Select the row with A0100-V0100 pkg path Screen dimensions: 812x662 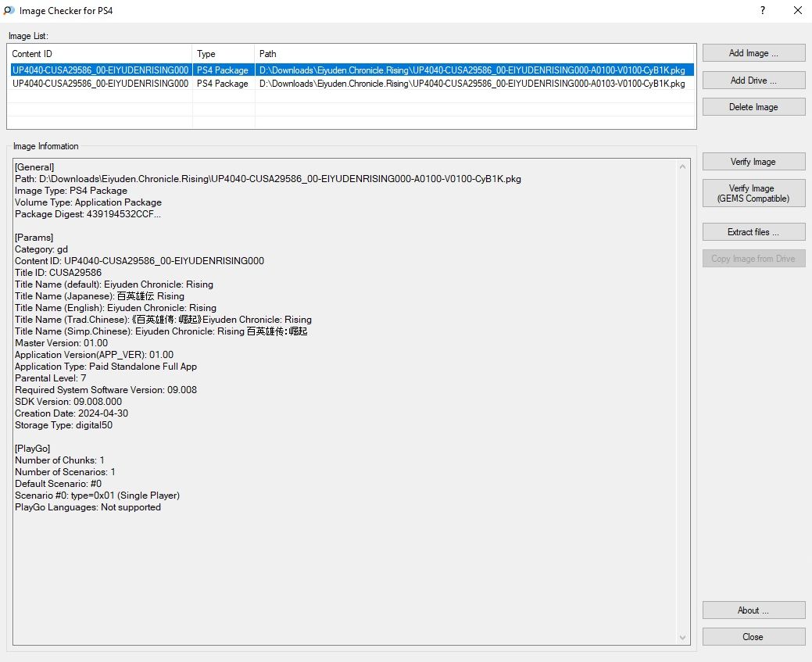coord(352,70)
